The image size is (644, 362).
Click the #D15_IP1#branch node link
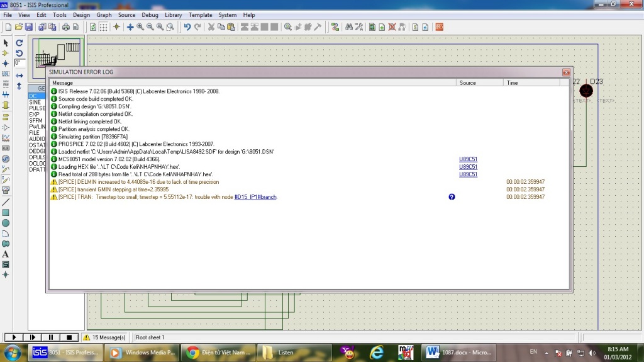click(x=255, y=197)
